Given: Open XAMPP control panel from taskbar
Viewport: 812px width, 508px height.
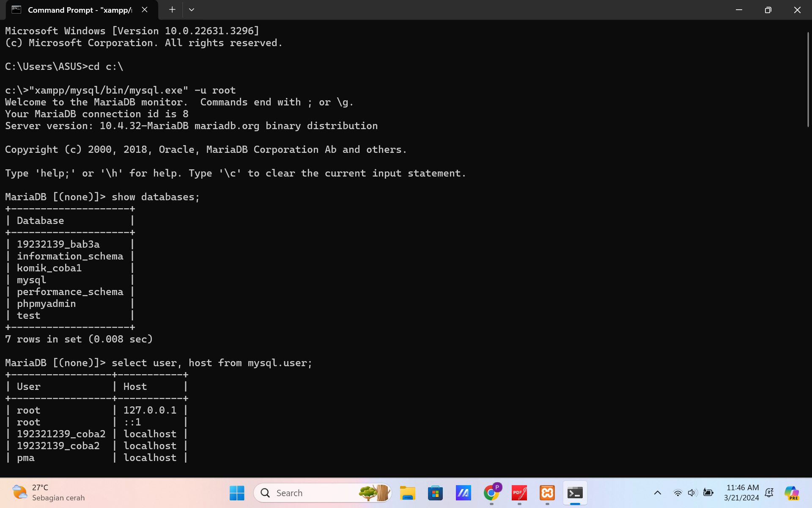Looking at the screenshot, I should click(x=547, y=493).
